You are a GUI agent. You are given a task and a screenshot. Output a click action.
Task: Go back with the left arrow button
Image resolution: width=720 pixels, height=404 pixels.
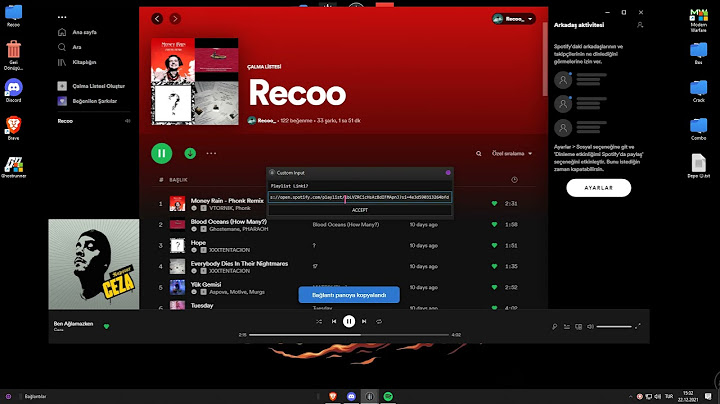click(x=157, y=19)
